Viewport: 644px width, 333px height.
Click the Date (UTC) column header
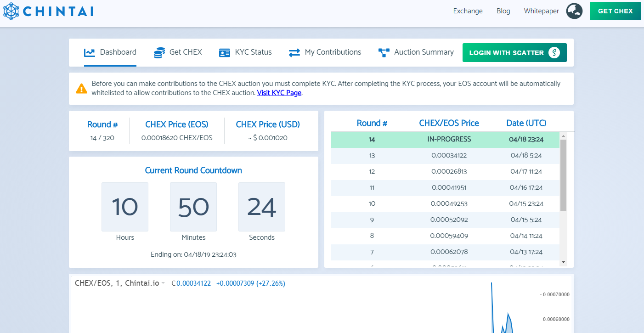point(526,123)
